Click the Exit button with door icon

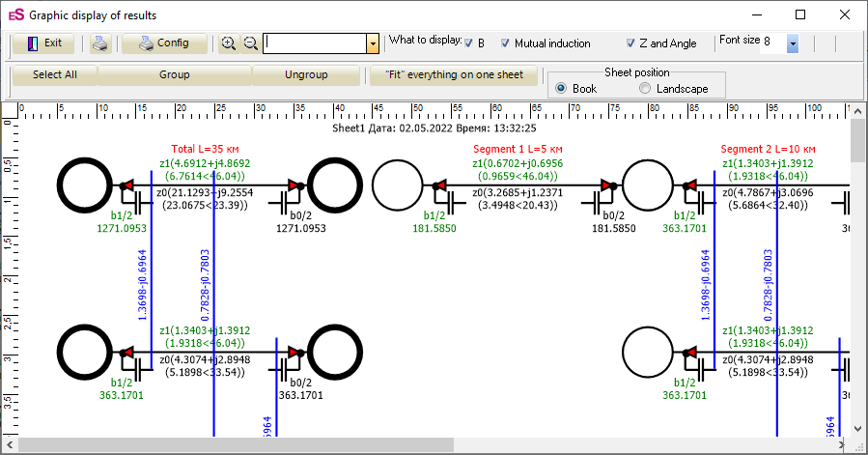[x=43, y=43]
